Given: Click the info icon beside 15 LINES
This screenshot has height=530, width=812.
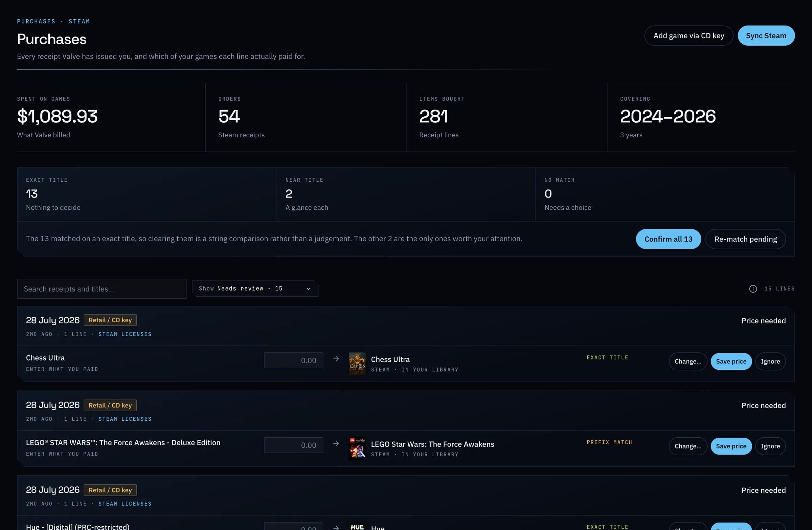Looking at the screenshot, I should [753, 289].
